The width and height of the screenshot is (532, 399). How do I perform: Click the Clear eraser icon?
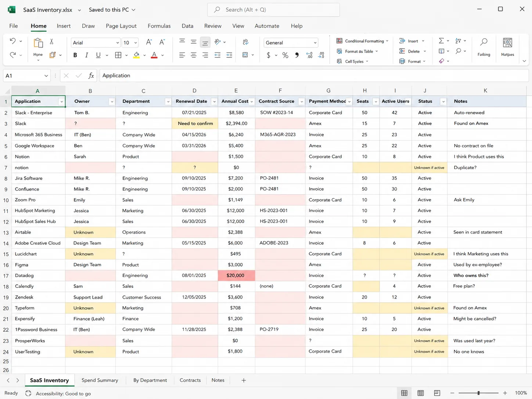(442, 61)
